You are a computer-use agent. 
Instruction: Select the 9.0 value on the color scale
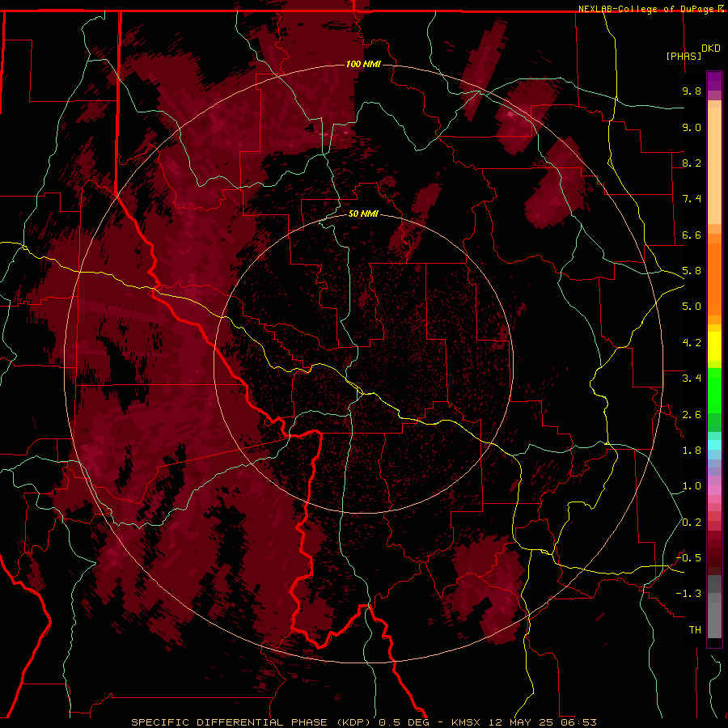[x=692, y=127]
